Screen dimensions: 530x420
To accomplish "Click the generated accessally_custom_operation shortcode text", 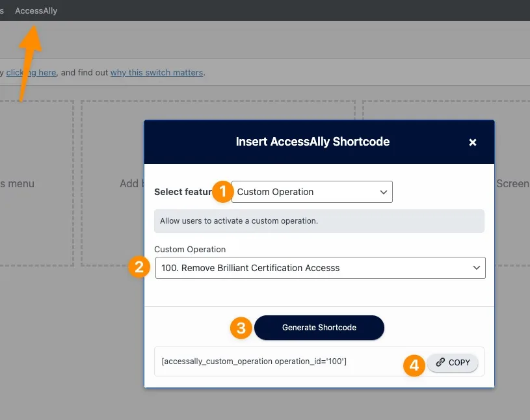I will [254, 361].
